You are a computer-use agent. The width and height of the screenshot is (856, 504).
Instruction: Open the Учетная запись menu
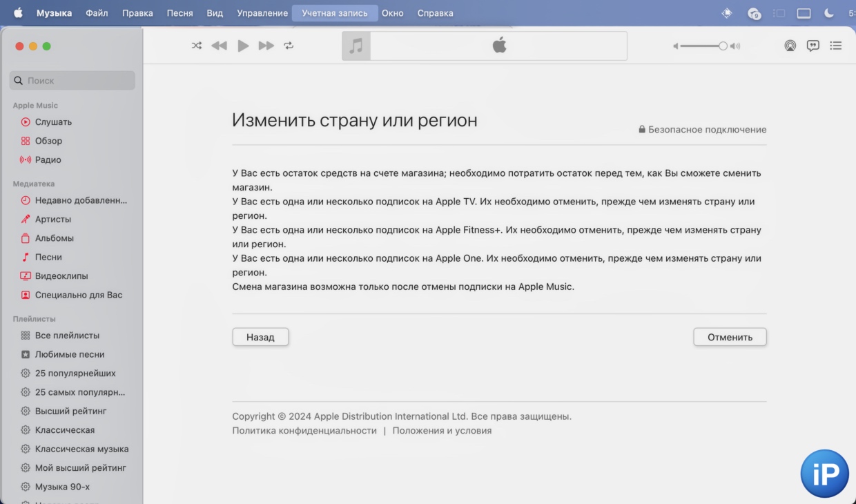tap(335, 13)
